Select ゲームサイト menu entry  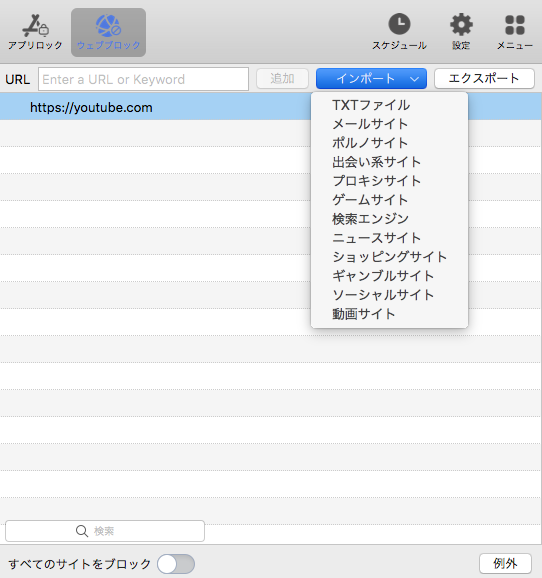pyautogui.click(x=370, y=200)
